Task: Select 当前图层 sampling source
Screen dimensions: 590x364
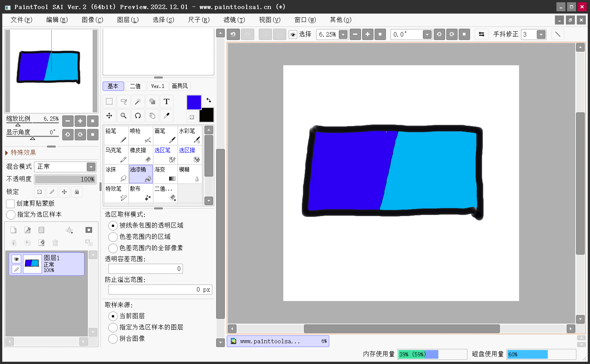Action: [x=113, y=316]
